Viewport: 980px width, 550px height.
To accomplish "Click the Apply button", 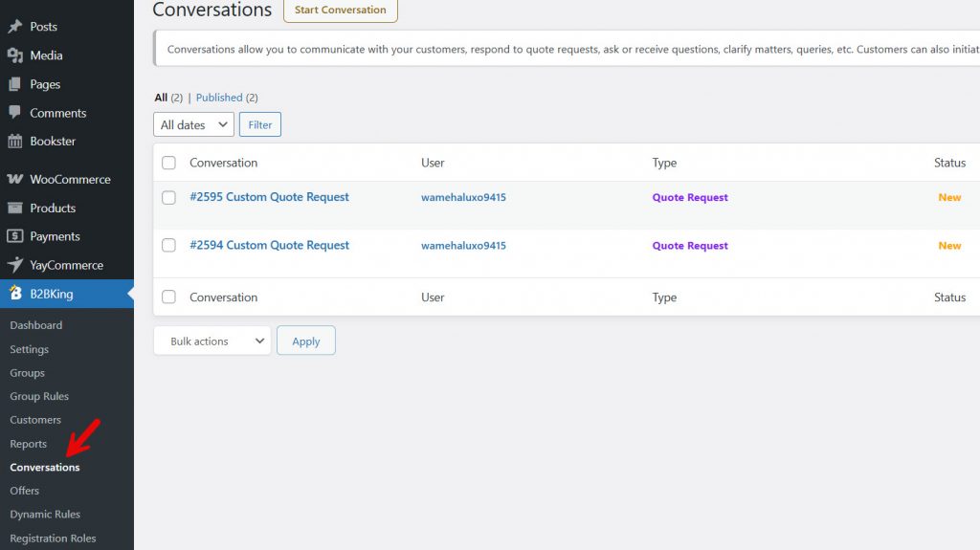I will tap(306, 341).
